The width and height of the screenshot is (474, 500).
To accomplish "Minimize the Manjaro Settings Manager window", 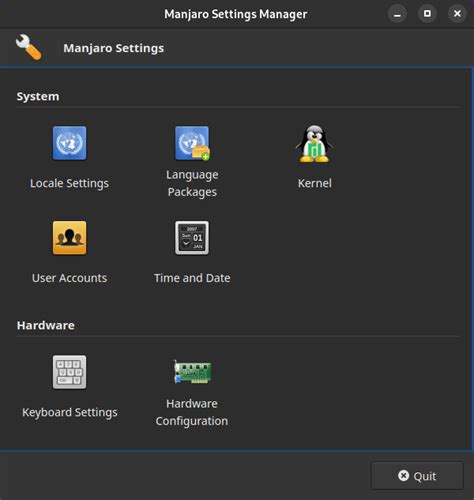I will tap(397, 14).
